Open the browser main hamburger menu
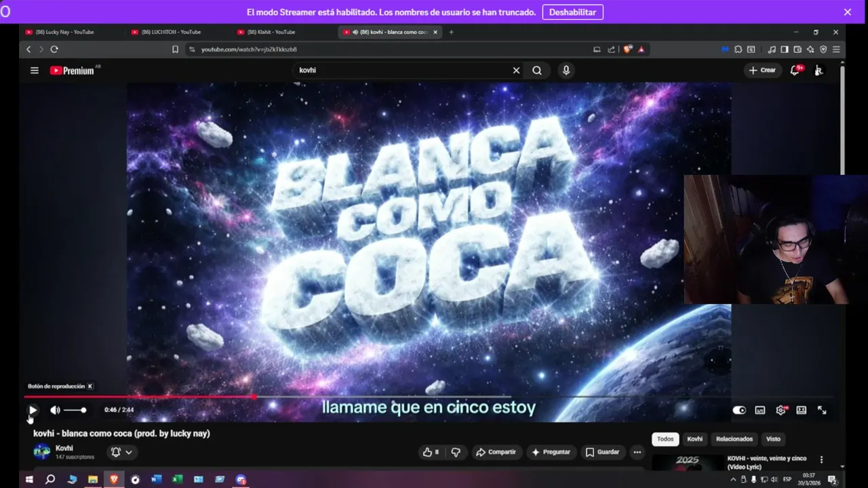868x488 pixels. (x=836, y=49)
